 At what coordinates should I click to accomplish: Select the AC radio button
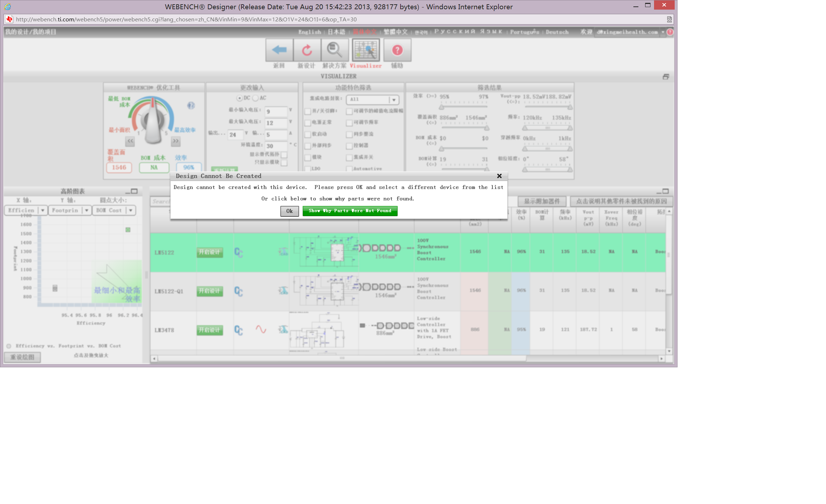click(255, 98)
